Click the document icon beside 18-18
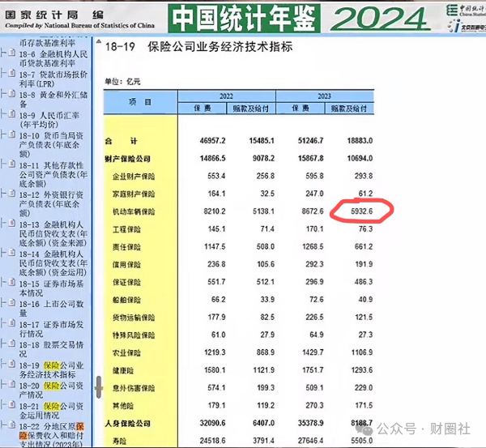Screen dimensions: 486x448 (12, 343)
